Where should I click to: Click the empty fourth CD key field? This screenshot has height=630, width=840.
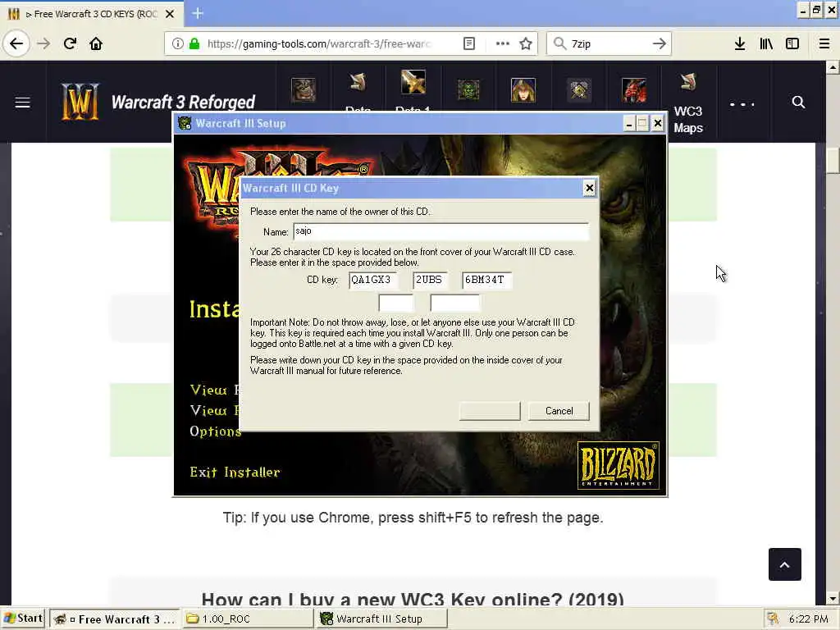pyautogui.click(x=396, y=304)
